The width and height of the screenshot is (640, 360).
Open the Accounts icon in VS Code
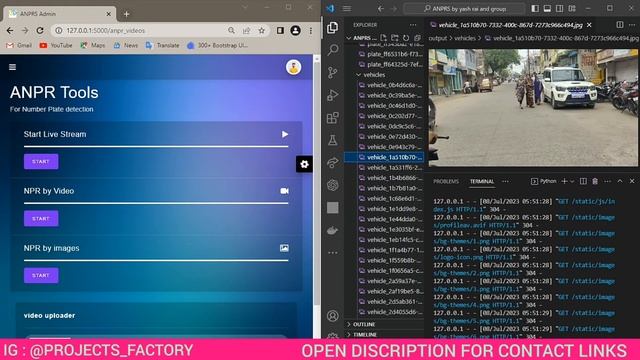tap(333, 316)
